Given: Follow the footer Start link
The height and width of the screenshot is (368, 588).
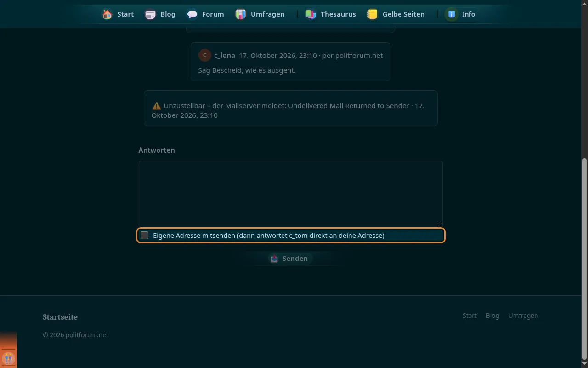Looking at the screenshot, I should click(x=469, y=316).
